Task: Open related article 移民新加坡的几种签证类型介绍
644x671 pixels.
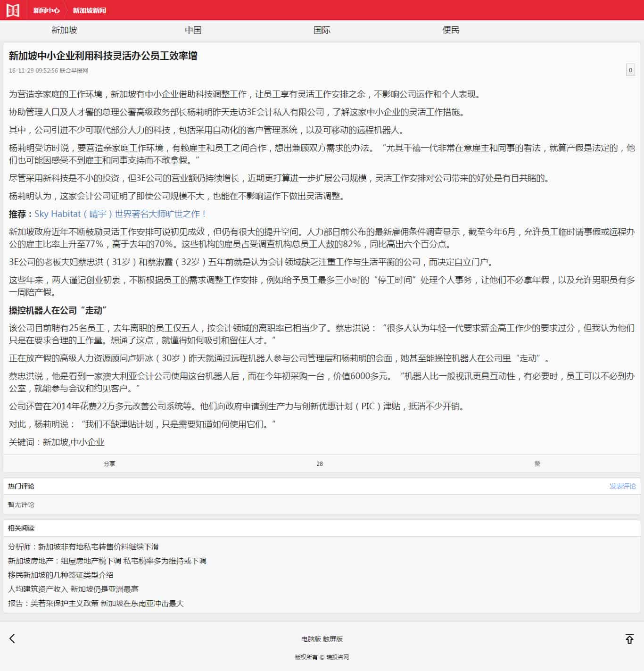Action: coord(61,575)
